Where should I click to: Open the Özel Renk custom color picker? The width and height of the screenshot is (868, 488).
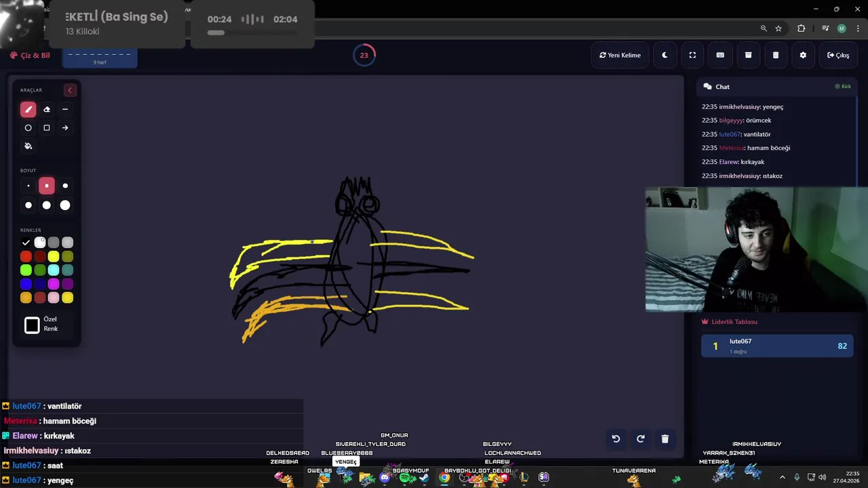click(x=32, y=325)
